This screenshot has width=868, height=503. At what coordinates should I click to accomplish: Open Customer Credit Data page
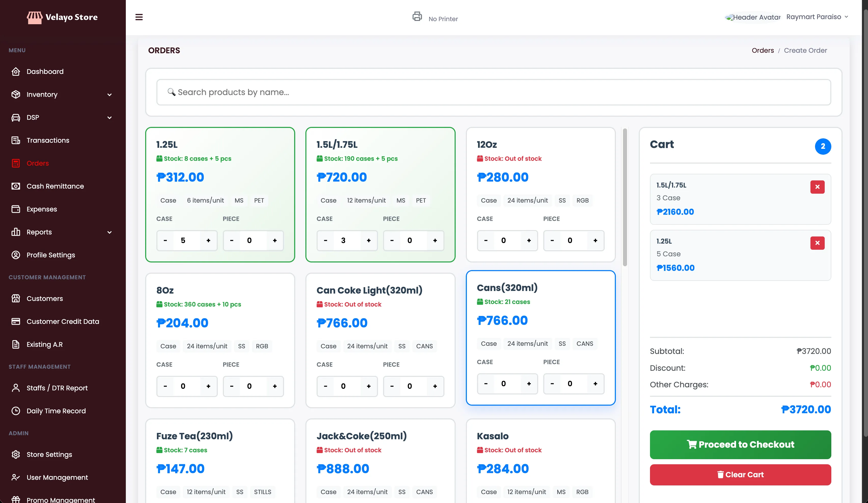coord(63,321)
